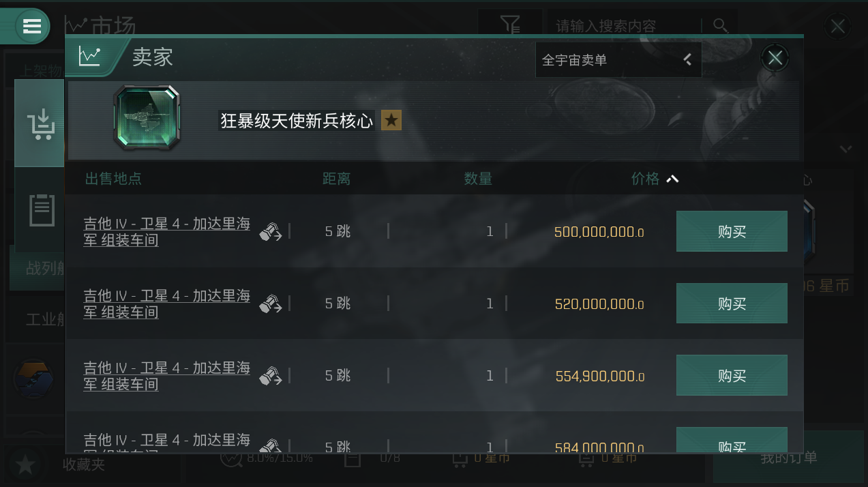Open 我的订单 my orders button
Screen dimensions: 868x487
(x=788, y=458)
